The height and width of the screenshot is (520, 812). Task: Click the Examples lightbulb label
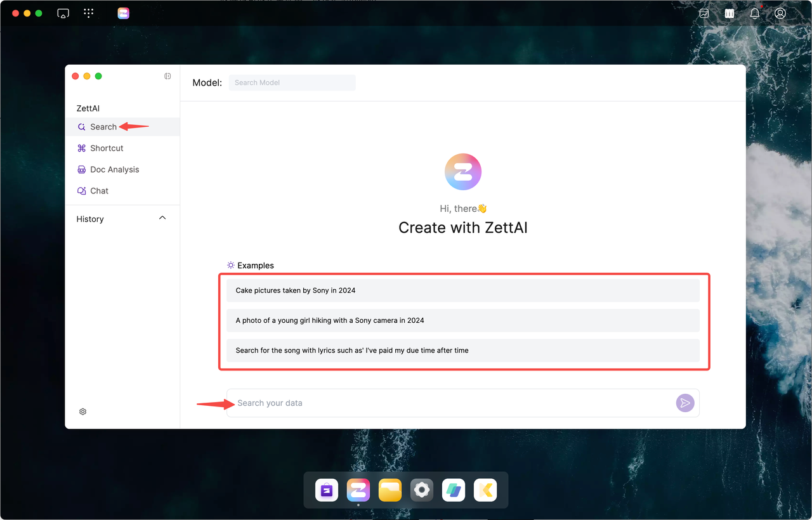[x=251, y=265]
